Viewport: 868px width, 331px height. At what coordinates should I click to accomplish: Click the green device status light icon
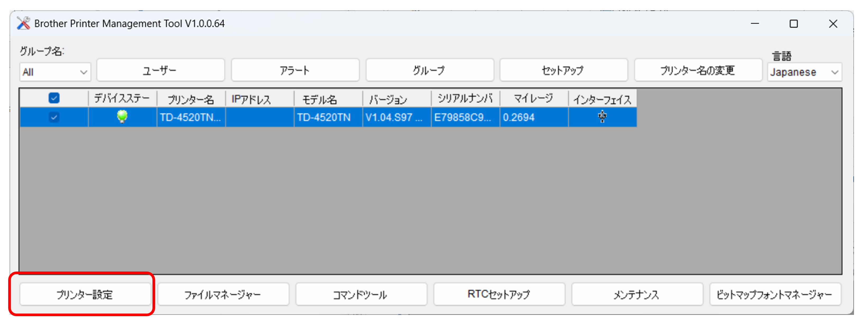tap(122, 117)
